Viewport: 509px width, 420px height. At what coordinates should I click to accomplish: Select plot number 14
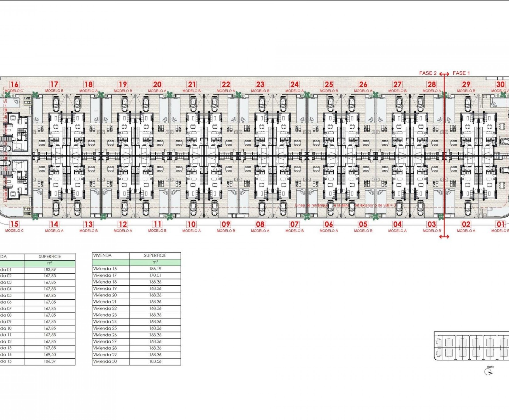[x=54, y=224]
